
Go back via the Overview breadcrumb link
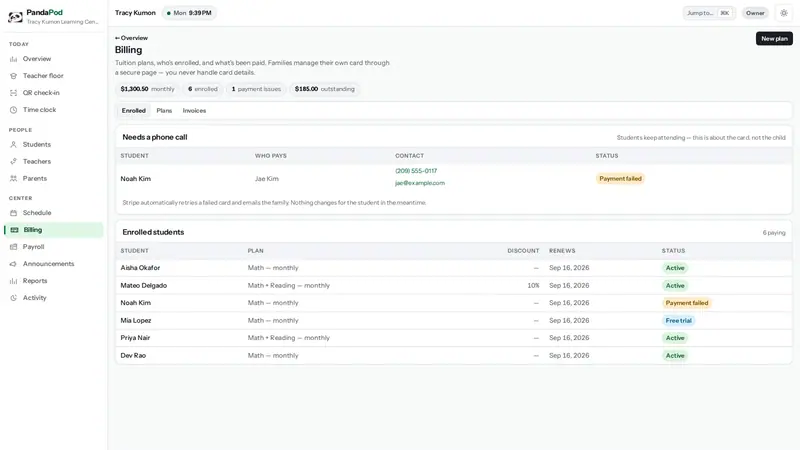pos(132,38)
